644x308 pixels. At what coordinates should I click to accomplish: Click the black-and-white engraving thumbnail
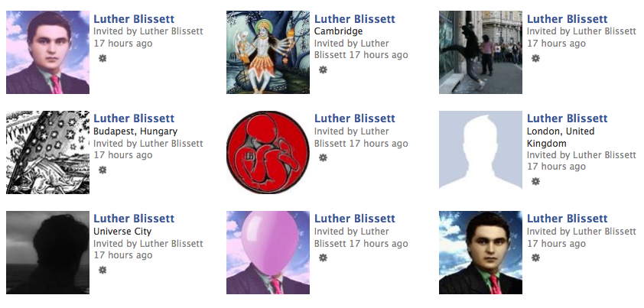click(47, 152)
